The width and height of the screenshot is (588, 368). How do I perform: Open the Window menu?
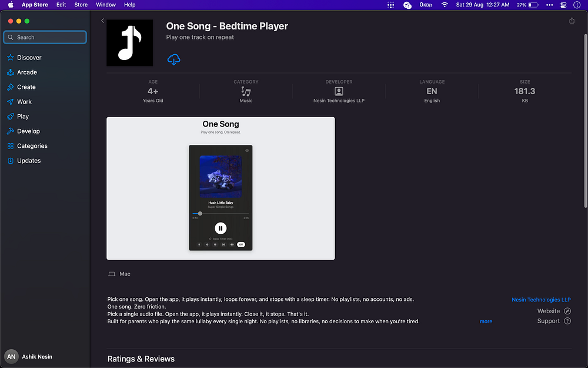(x=106, y=5)
